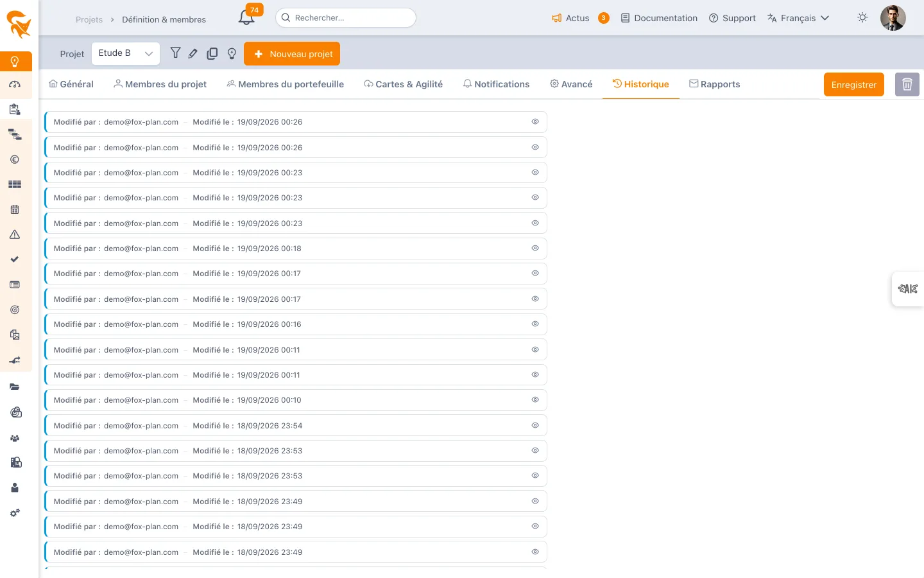Click the translation widget on right edge
Screen dimensions: 924x578
908,289
